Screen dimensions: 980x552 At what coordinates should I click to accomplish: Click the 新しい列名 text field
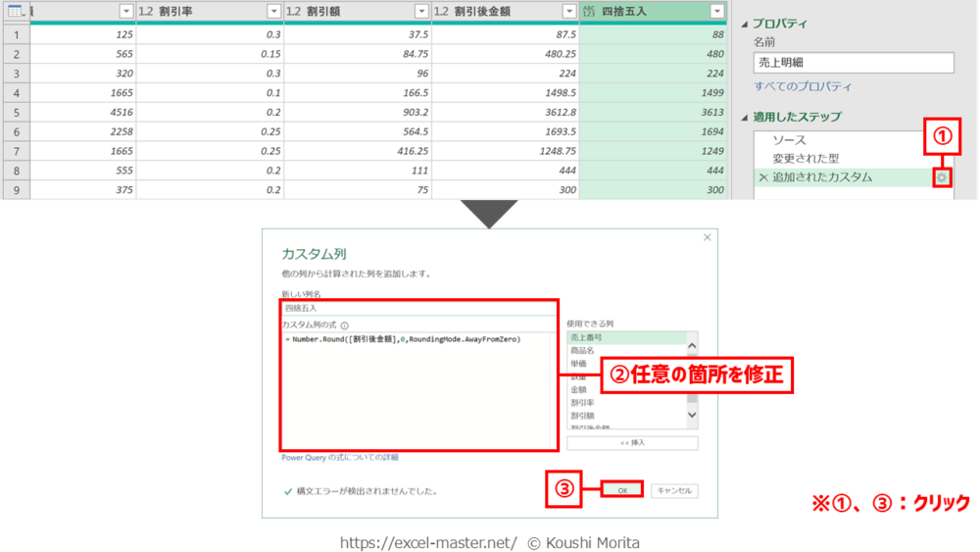pyautogui.click(x=418, y=308)
